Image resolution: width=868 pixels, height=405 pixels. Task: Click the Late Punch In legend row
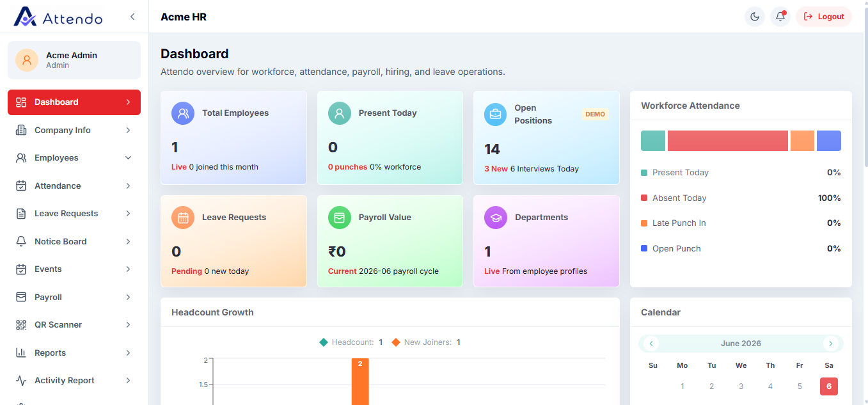coord(741,223)
